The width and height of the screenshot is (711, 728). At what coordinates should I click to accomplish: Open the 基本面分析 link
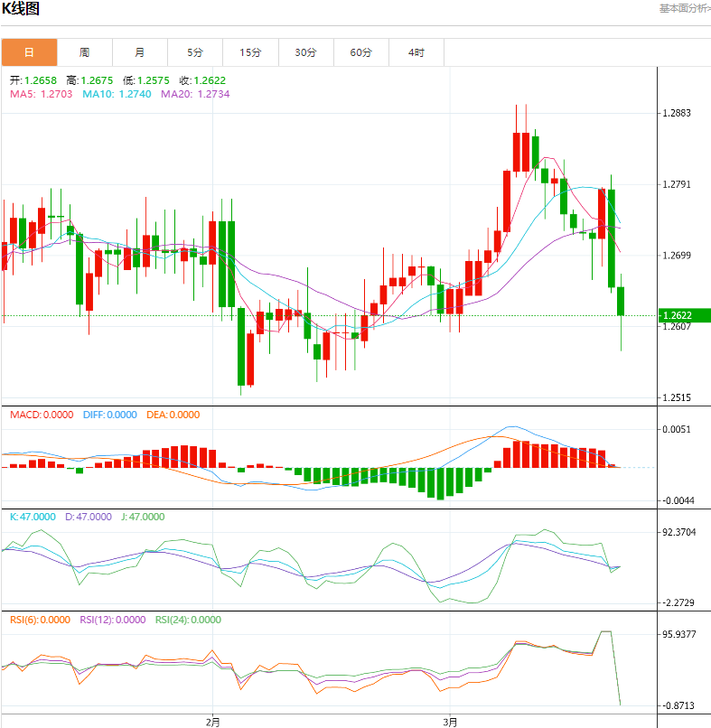684,8
